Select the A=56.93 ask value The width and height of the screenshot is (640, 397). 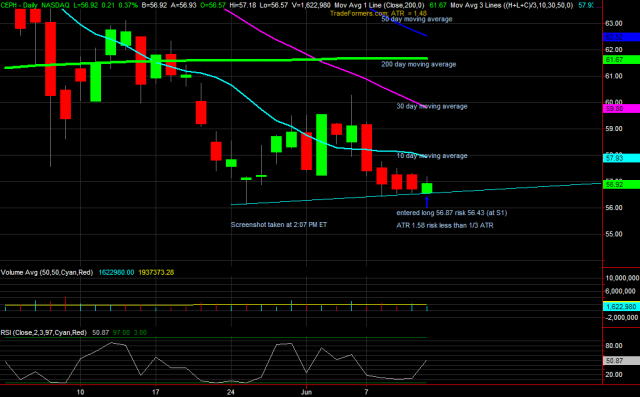tap(185, 5)
